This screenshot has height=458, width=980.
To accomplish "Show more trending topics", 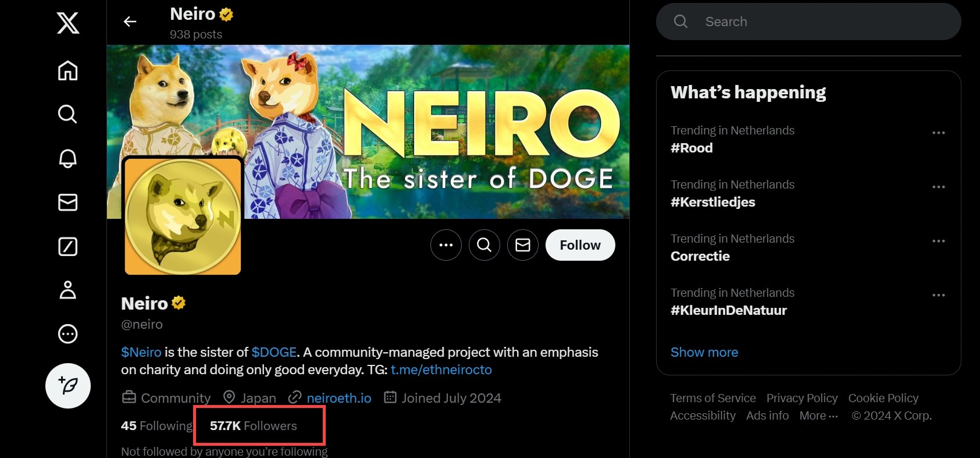I will [x=704, y=352].
